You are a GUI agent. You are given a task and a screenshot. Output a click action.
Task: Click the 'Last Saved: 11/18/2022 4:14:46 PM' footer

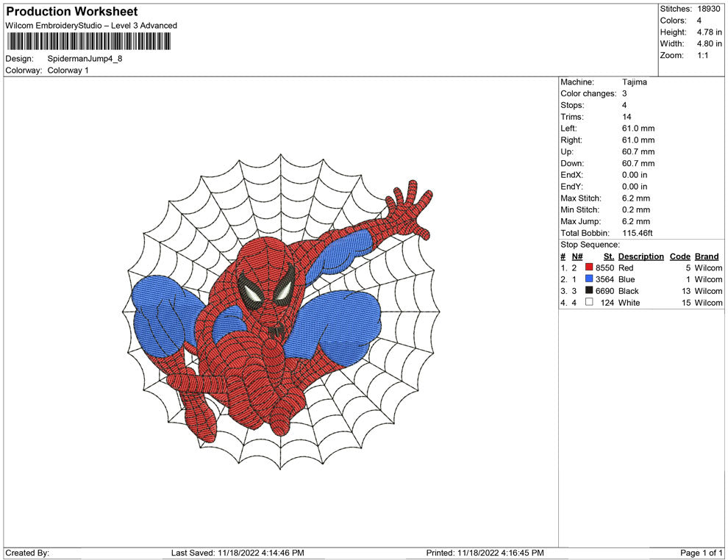(238, 553)
